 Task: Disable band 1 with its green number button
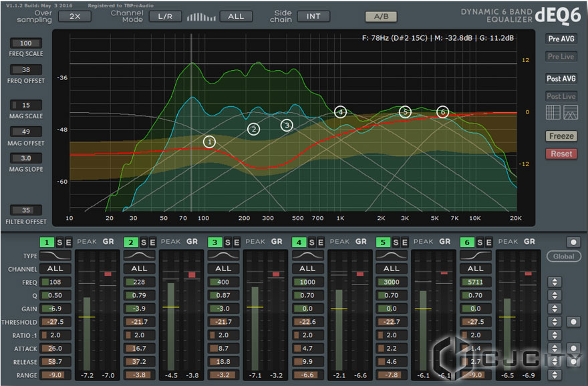click(47, 242)
